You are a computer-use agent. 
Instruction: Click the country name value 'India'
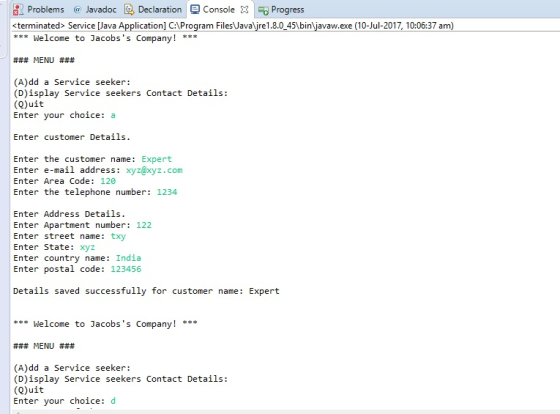point(128,258)
